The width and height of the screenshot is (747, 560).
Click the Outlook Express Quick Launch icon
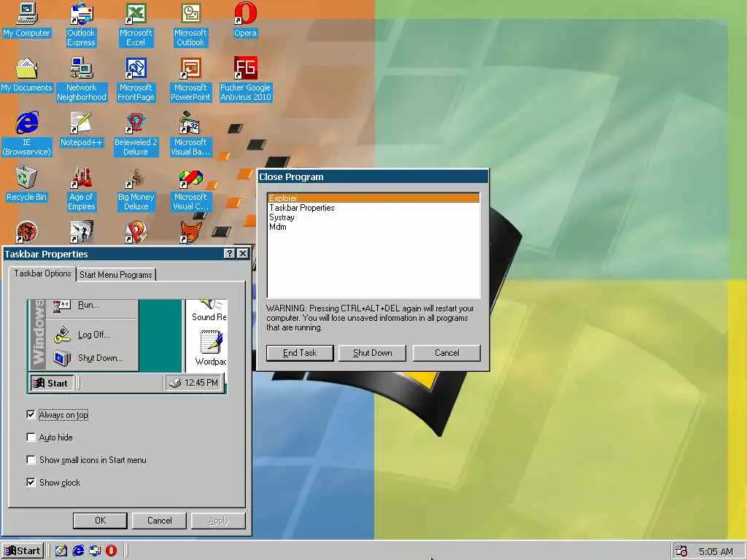[x=95, y=551]
